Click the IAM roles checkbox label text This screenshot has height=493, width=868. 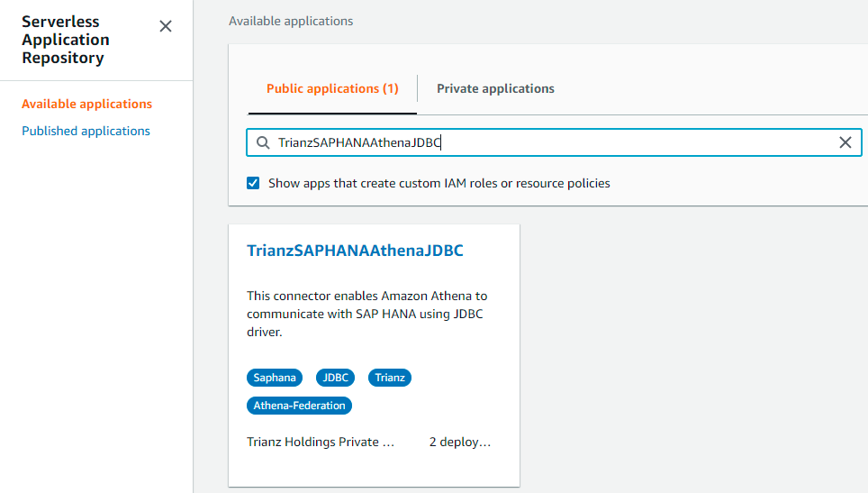[x=439, y=183]
